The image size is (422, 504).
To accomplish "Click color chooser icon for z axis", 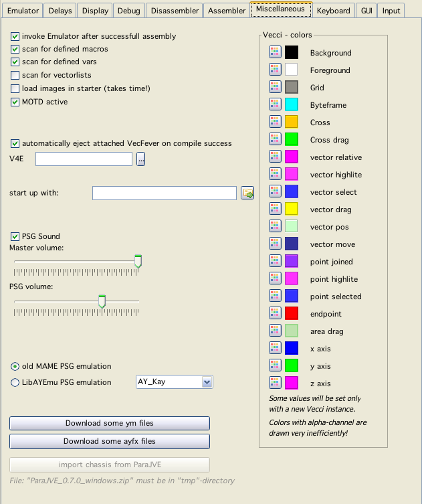I will tap(275, 383).
